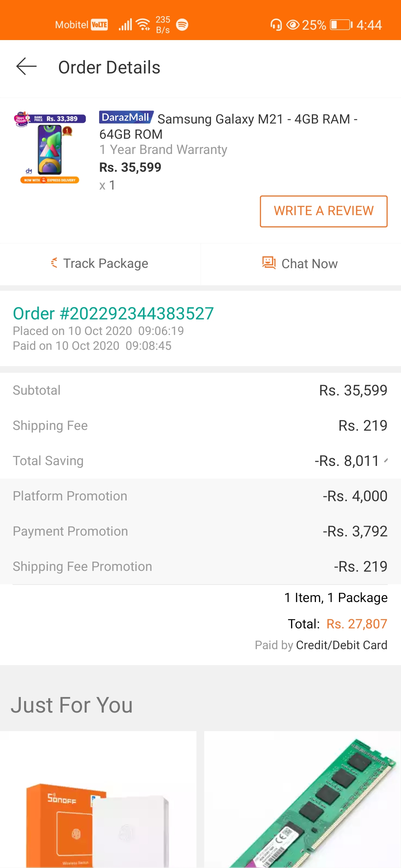Click the WRITE A REVIEW button
This screenshot has width=401, height=868.
click(323, 211)
